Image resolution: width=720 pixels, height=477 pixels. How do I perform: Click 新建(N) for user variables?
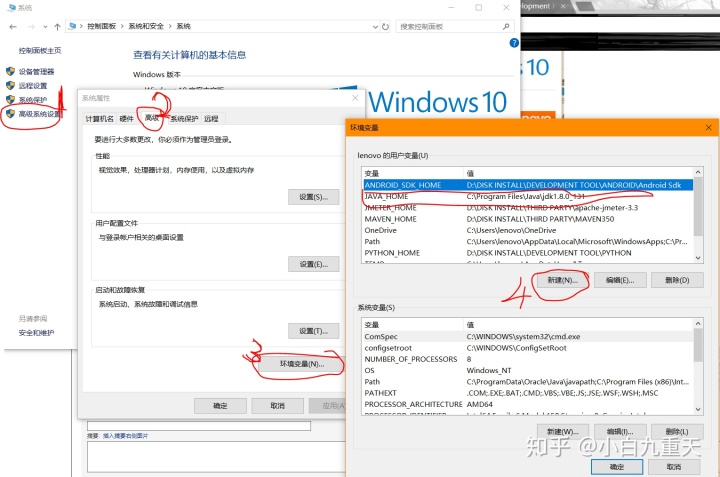tap(562, 280)
